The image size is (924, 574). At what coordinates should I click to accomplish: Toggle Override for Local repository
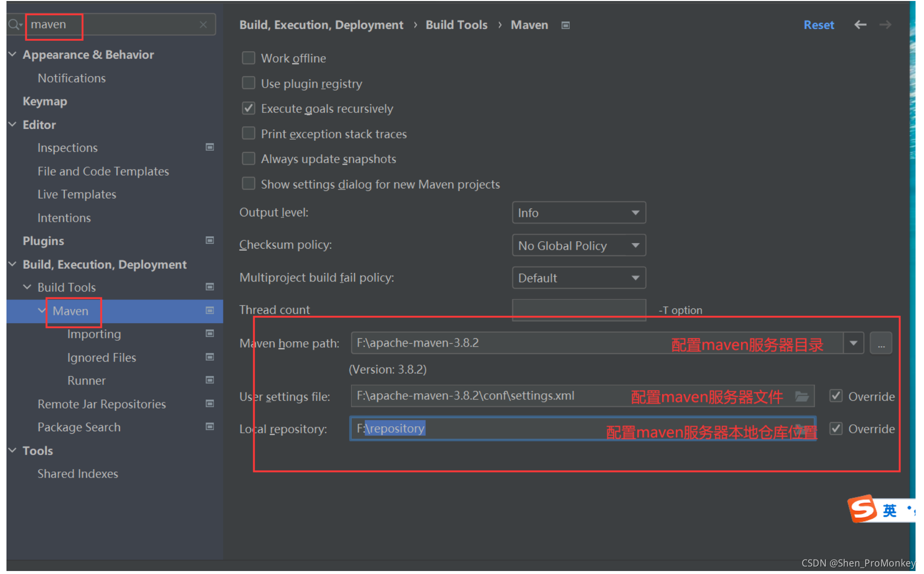(836, 429)
